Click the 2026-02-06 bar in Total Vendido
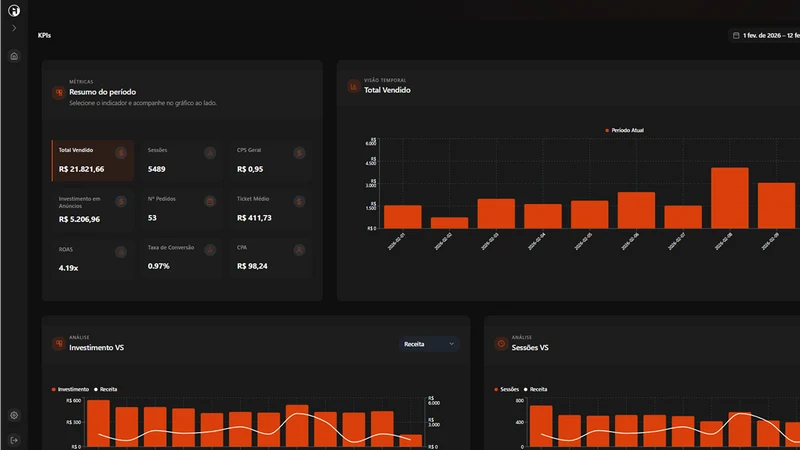 636,210
